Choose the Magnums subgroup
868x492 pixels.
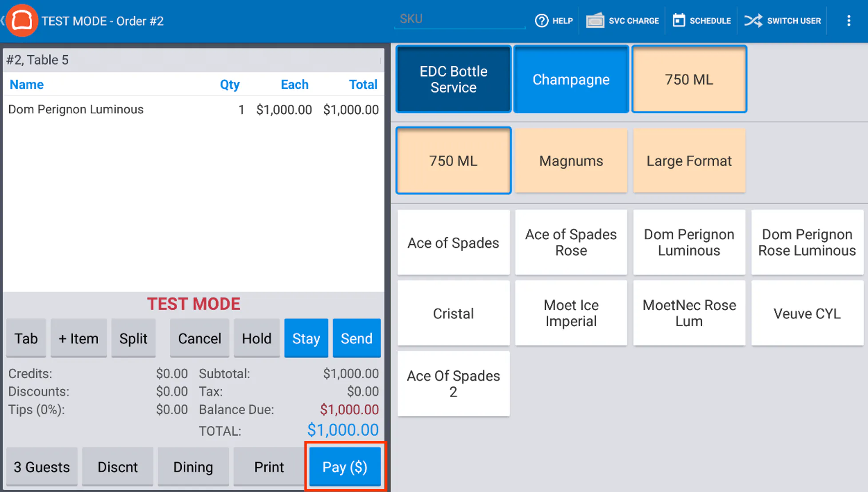coord(571,160)
